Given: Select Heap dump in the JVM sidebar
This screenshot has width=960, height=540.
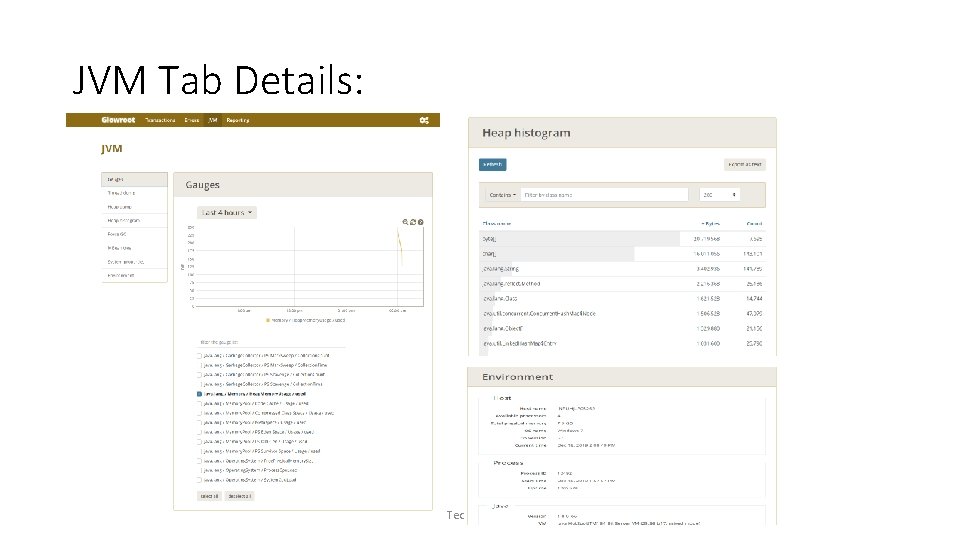Looking at the screenshot, I should [134, 207].
